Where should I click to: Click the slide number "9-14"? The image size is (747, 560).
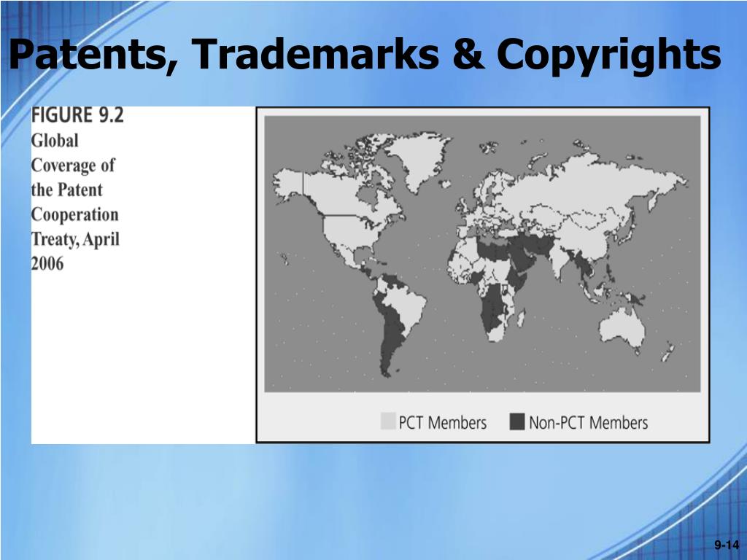coord(726,545)
